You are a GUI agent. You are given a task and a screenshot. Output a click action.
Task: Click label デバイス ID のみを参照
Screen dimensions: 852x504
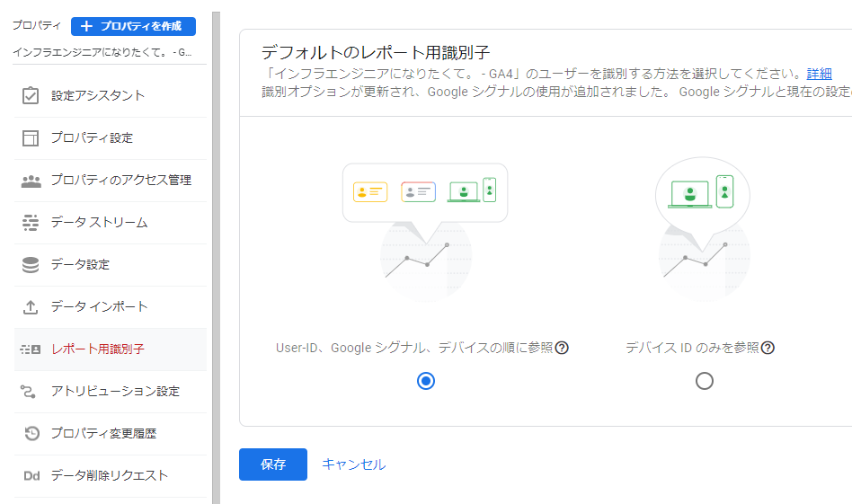692,348
